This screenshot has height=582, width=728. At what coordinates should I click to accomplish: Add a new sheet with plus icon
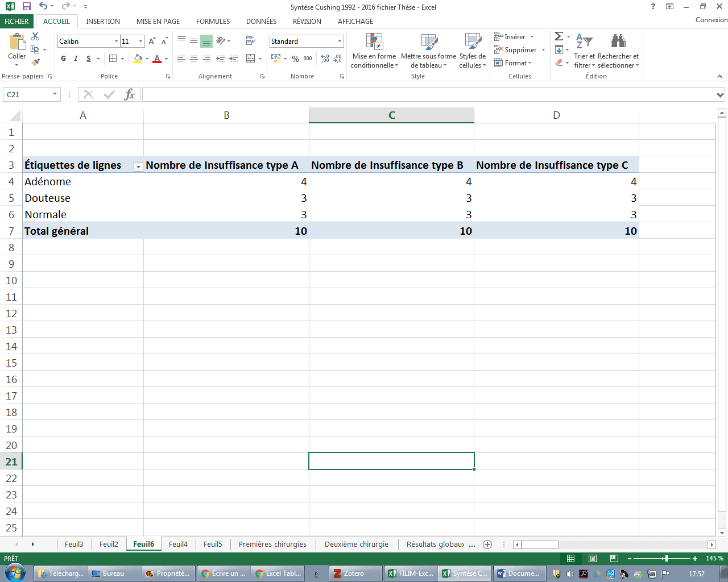pyautogui.click(x=487, y=544)
